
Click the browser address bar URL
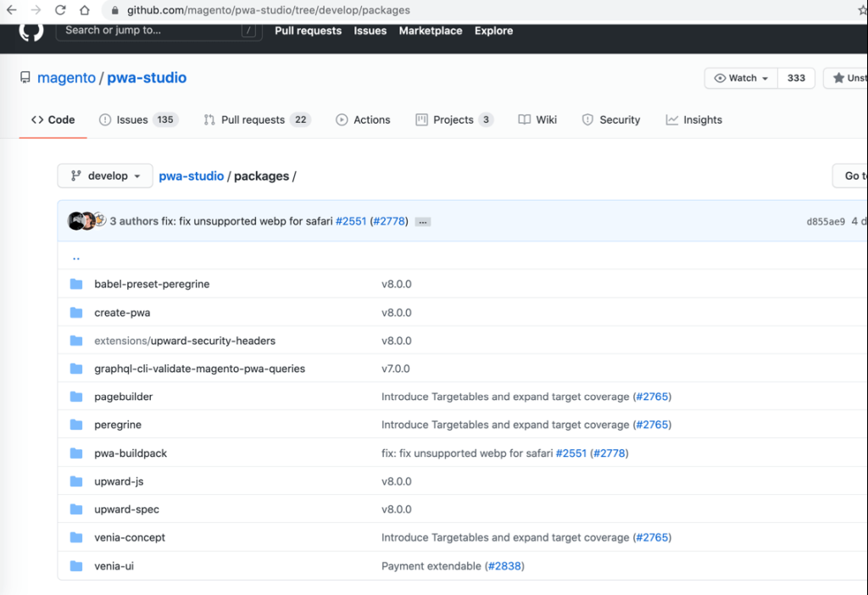coord(269,10)
